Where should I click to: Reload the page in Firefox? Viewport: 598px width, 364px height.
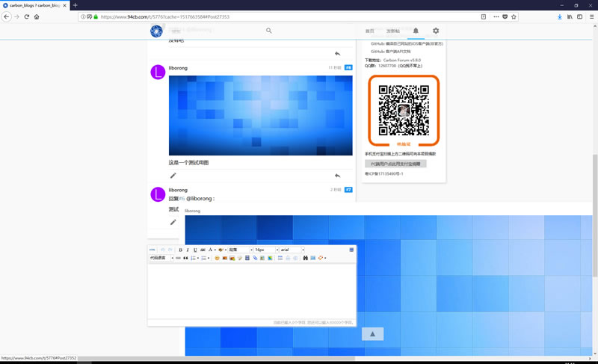coord(27,16)
